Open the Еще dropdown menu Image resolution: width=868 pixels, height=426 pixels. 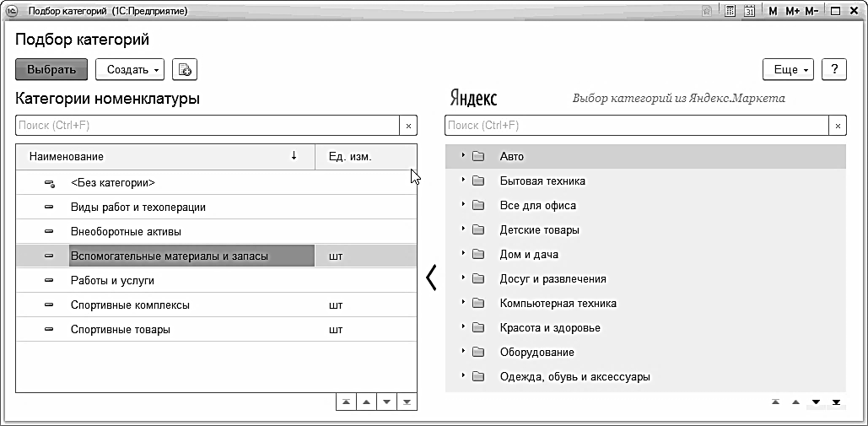click(x=787, y=69)
